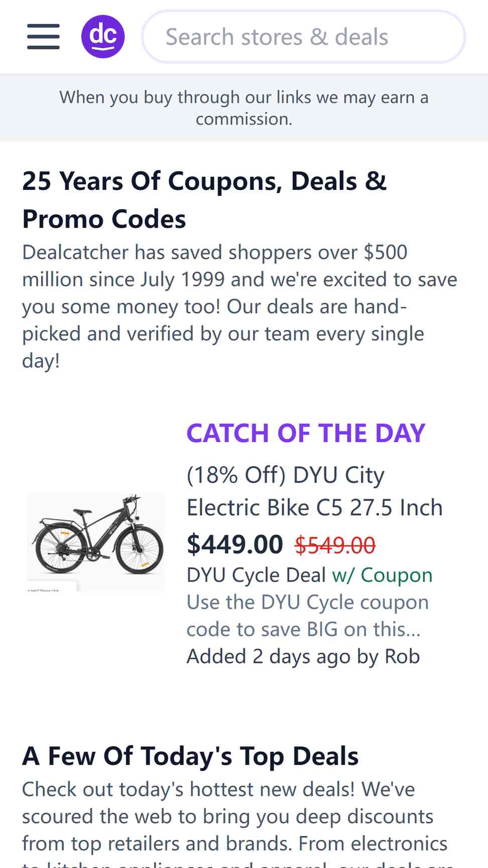The width and height of the screenshot is (488, 868).
Task: Click the commission disclosure banner
Action: point(244,107)
